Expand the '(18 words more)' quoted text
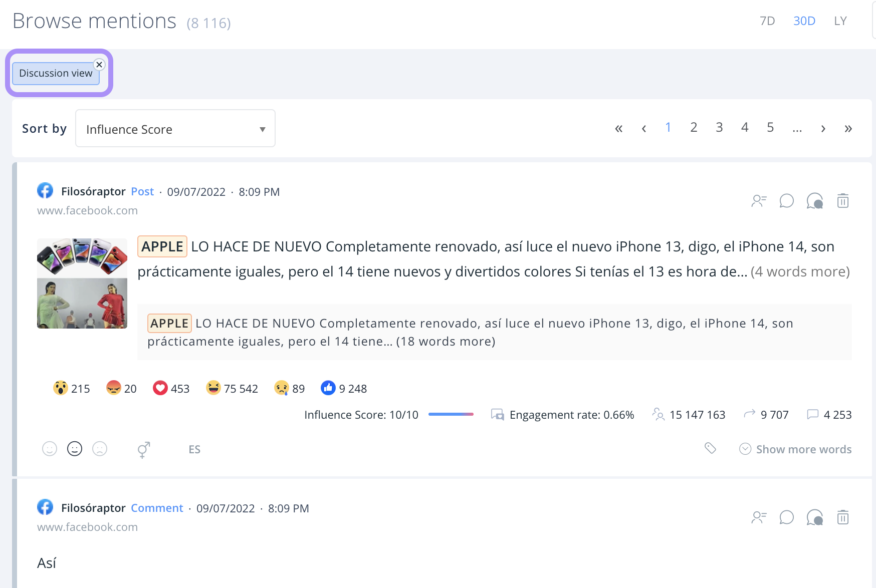 click(446, 342)
